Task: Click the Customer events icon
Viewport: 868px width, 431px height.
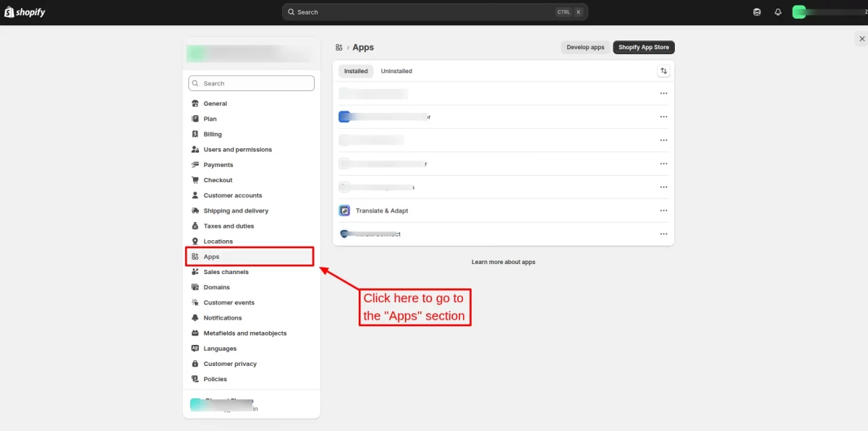Action: [195, 303]
